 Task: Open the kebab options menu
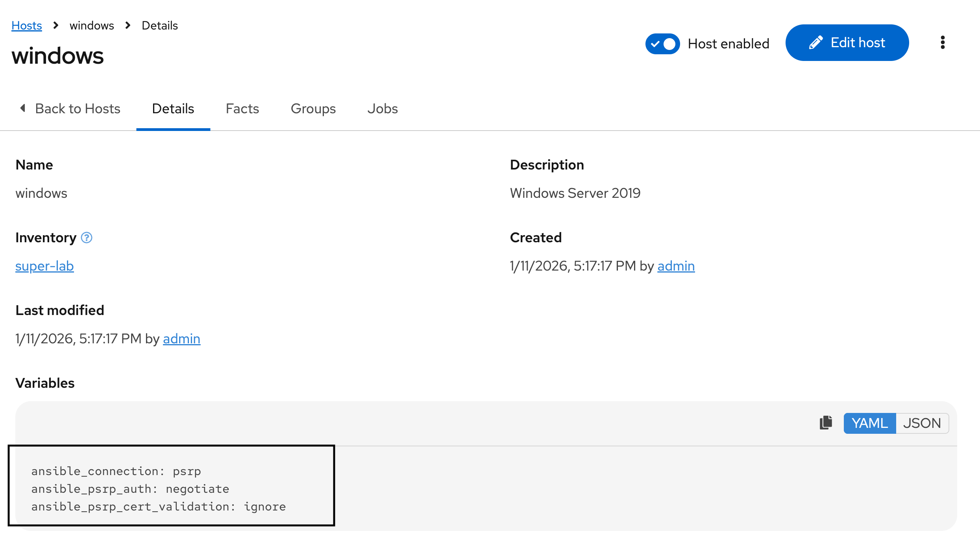click(943, 42)
